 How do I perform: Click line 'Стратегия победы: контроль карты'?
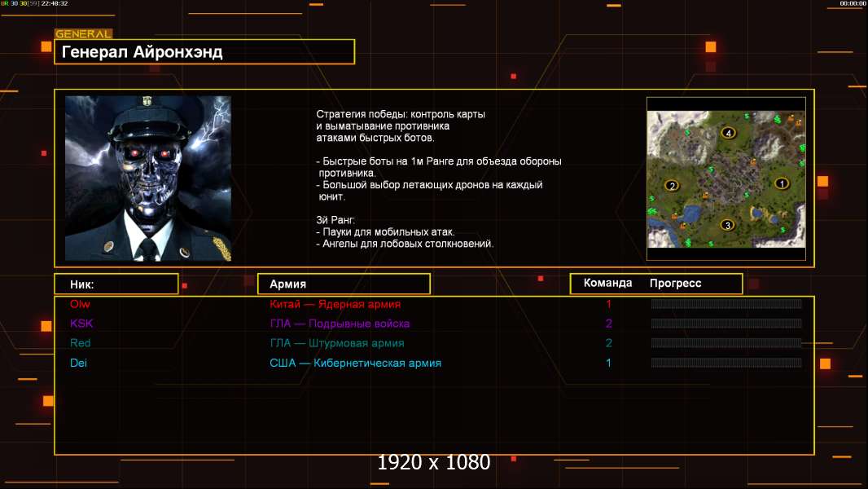[401, 114]
